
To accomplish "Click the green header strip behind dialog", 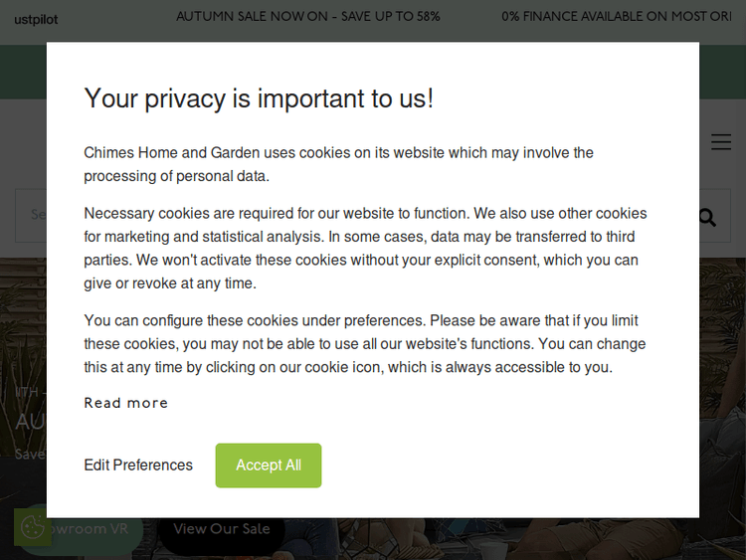I will pos(721,72).
